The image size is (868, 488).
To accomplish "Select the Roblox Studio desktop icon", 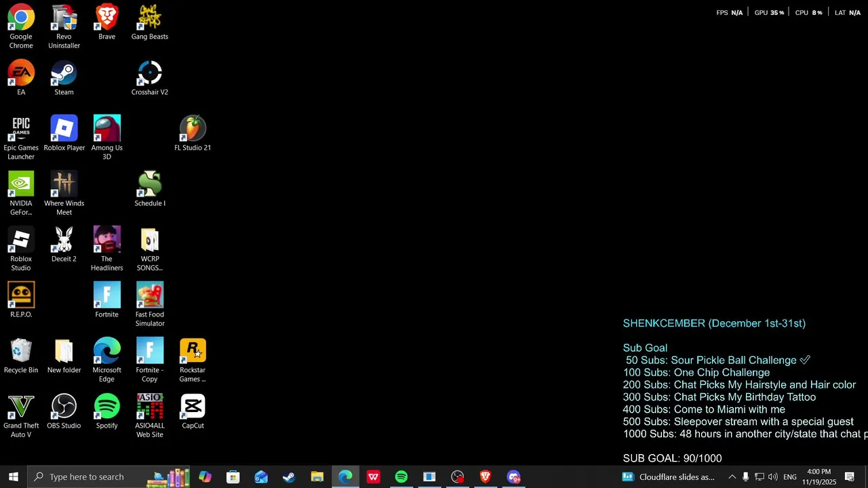I will click(x=21, y=249).
